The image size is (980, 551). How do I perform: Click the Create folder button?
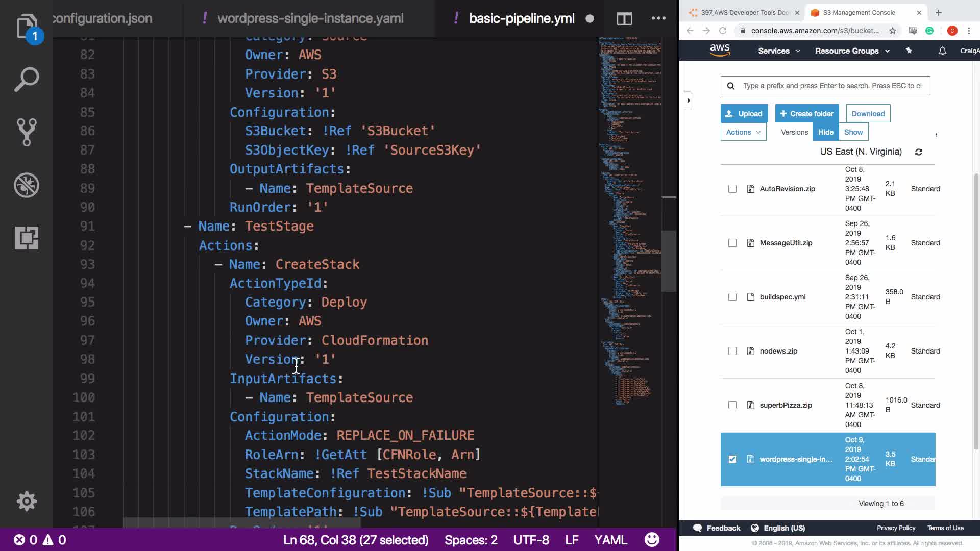pos(806,114)
